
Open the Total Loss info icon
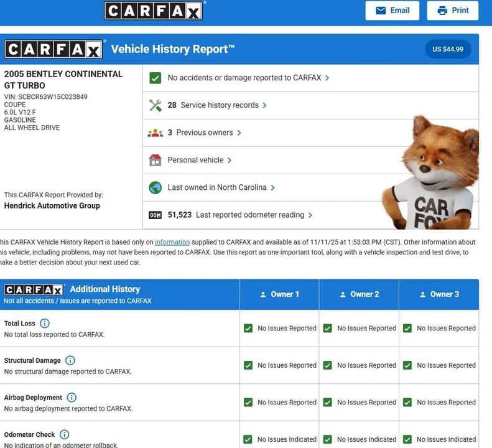pyautogui.click(x=45, y=324)
